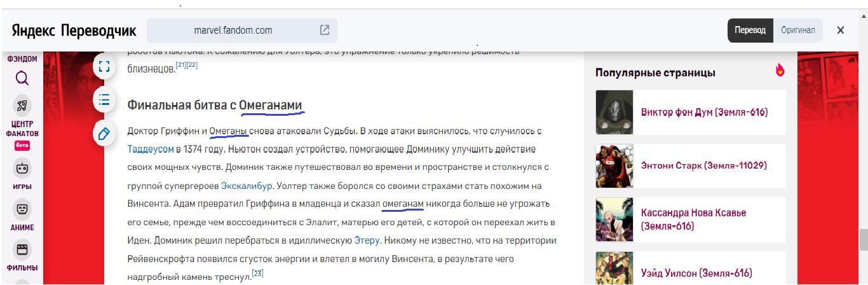Click the Кассандра Нова Ксавье thumbnail

coord(615,219)
